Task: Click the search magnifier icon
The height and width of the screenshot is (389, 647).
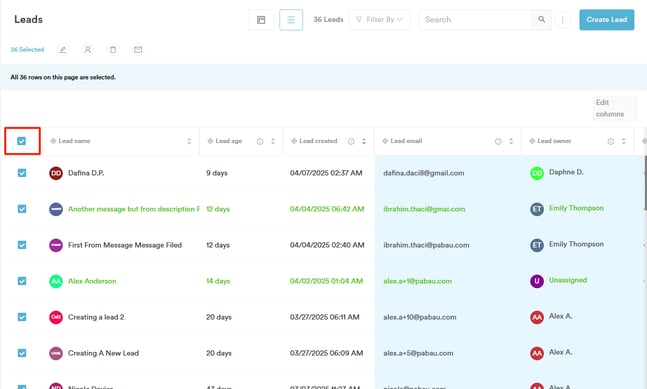Action: [541, 19]
